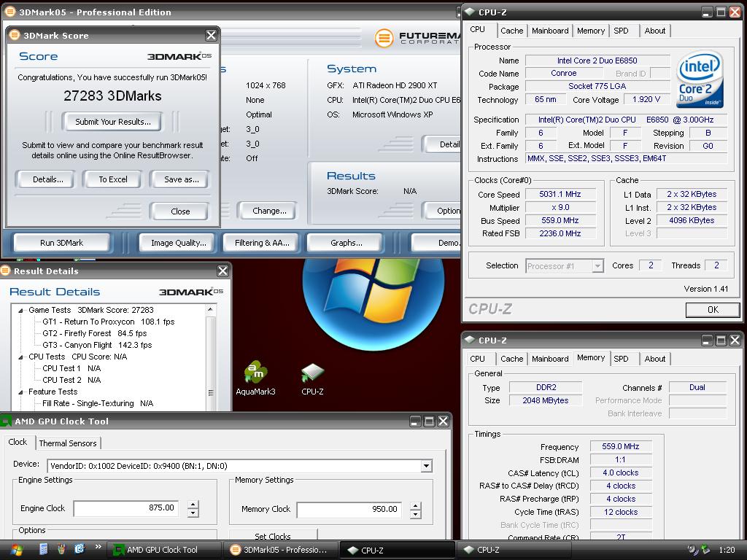The image size is (747, 560).
Task: Click Save as... button
Action: click(181, 179)
